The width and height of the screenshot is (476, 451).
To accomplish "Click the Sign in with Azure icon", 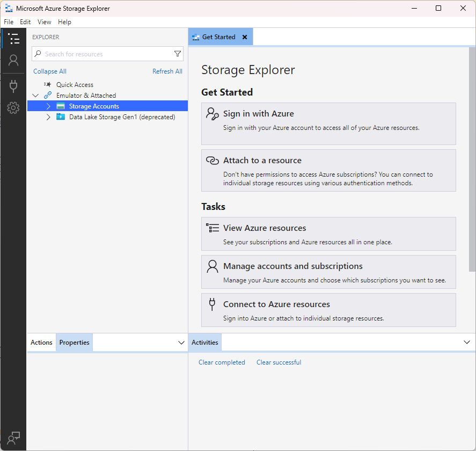I will pos(212,114).
